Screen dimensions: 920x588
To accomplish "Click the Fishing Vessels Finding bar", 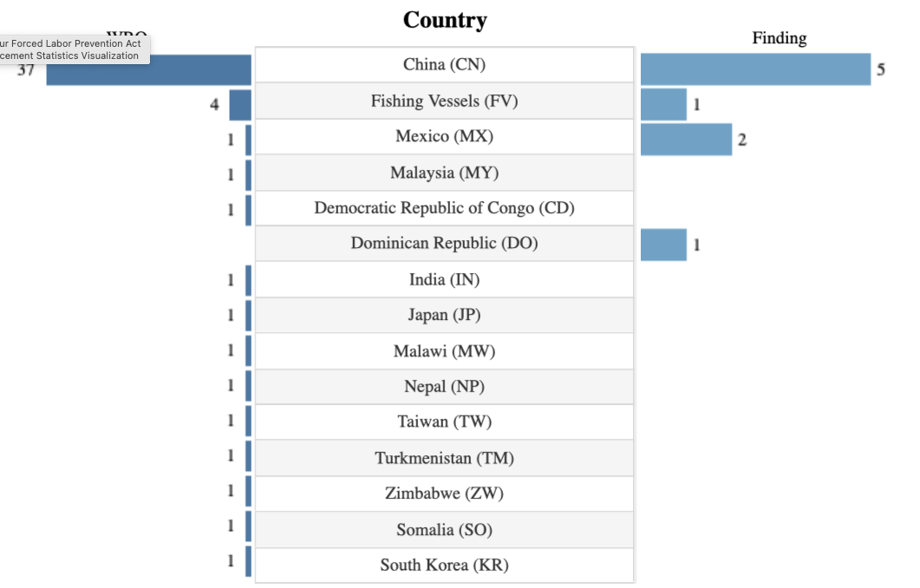I will tap(663, 105).
